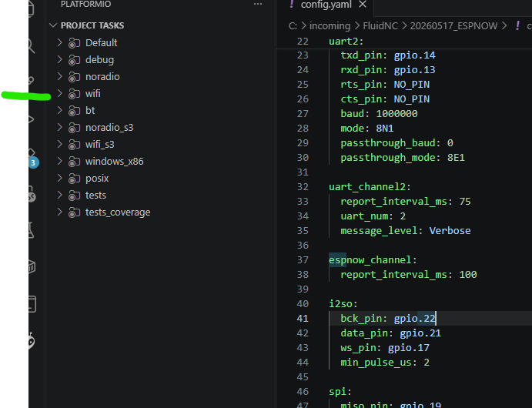Click the 'Verbose' message_level value
Image resolution: width=532 pixels, height=408 pixels.
(450, 231)
